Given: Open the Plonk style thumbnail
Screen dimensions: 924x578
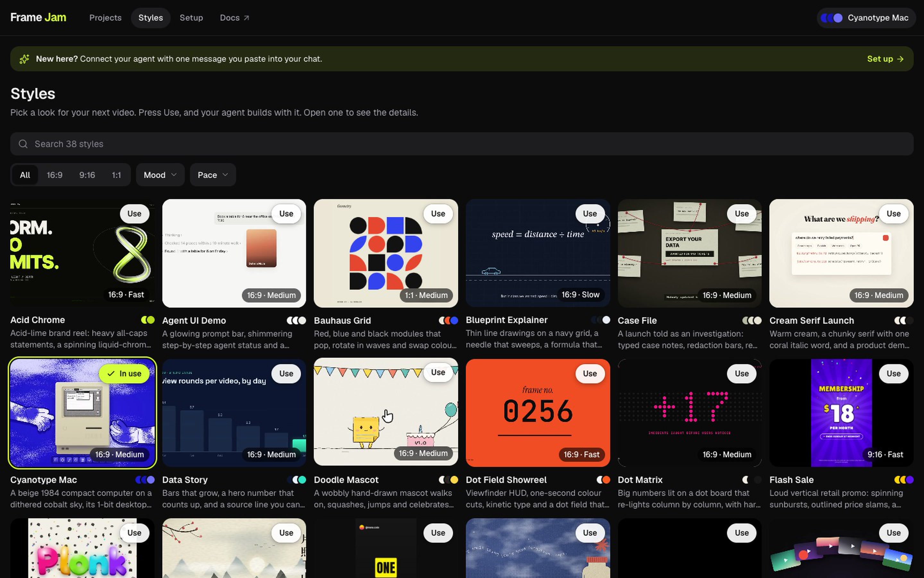Looking at the screenshot, I should pyautogui.click(x=82, y=548).
